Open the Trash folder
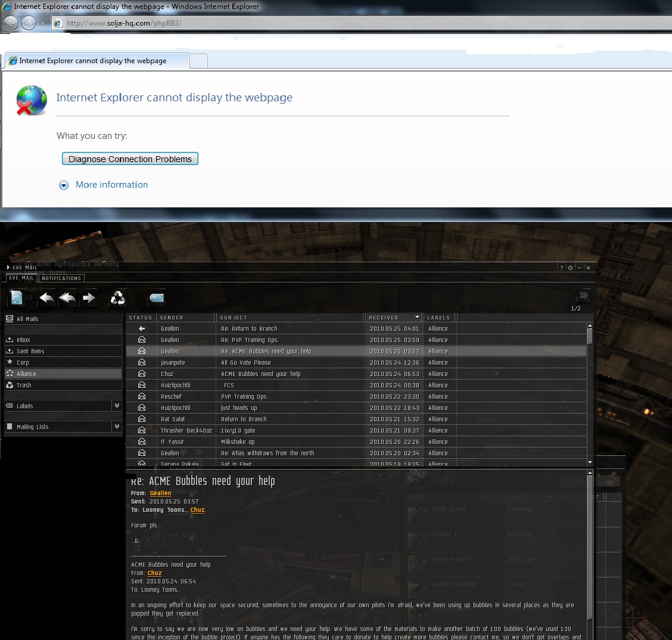Image resolution: width=672 pixels, height=640 pixels. [63, 385]
